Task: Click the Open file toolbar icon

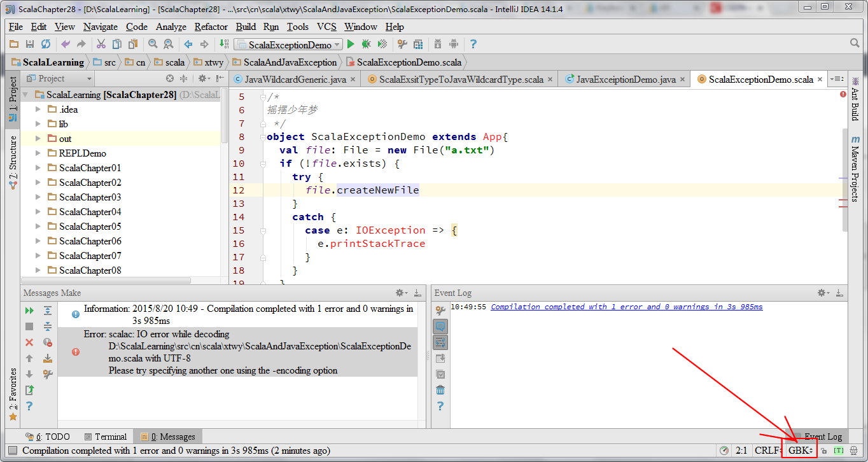Action: click(x=14, y=44)
